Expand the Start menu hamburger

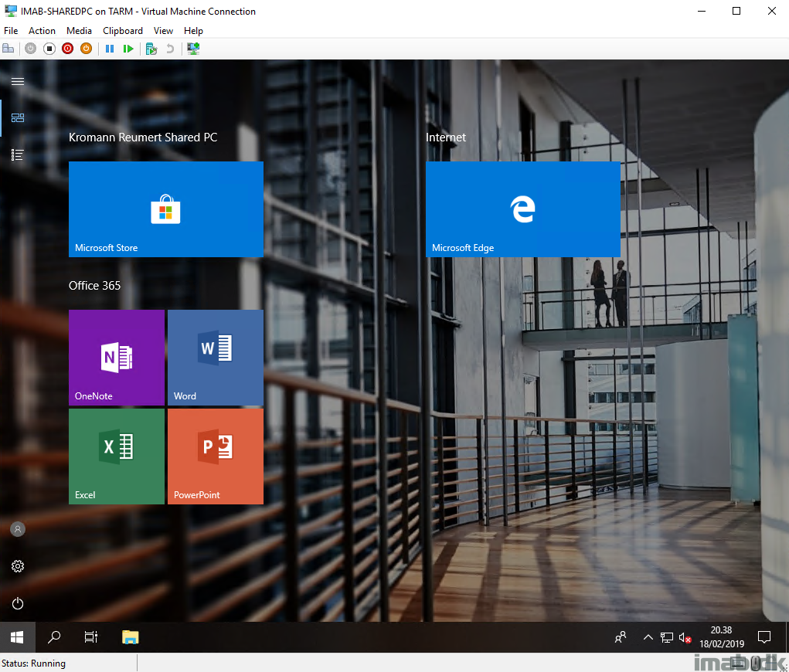(x=18, y=81)
